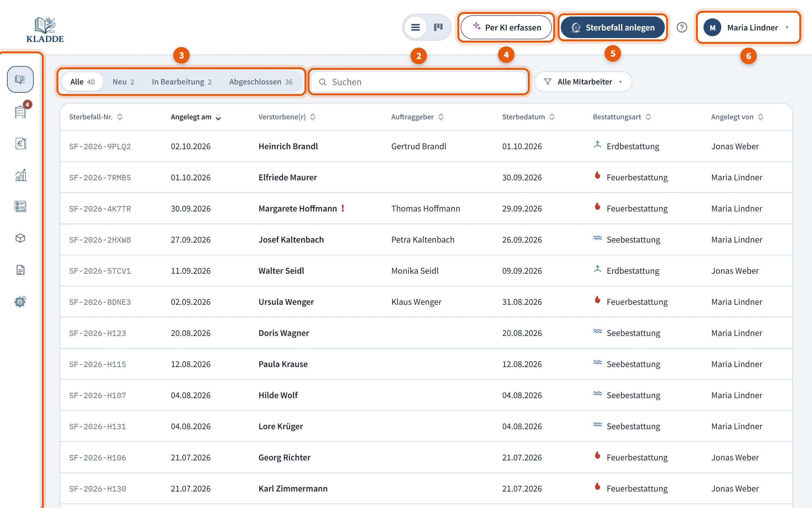Open the Georg Richter entry
Screen dimensions: 812x508
click(x=284, y=457)
